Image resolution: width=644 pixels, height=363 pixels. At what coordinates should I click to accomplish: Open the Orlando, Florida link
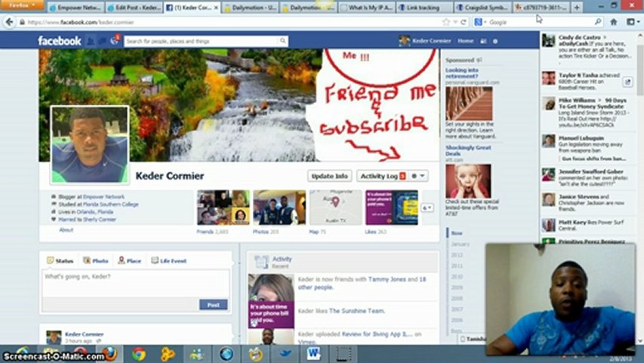click(x=94, y=212)
